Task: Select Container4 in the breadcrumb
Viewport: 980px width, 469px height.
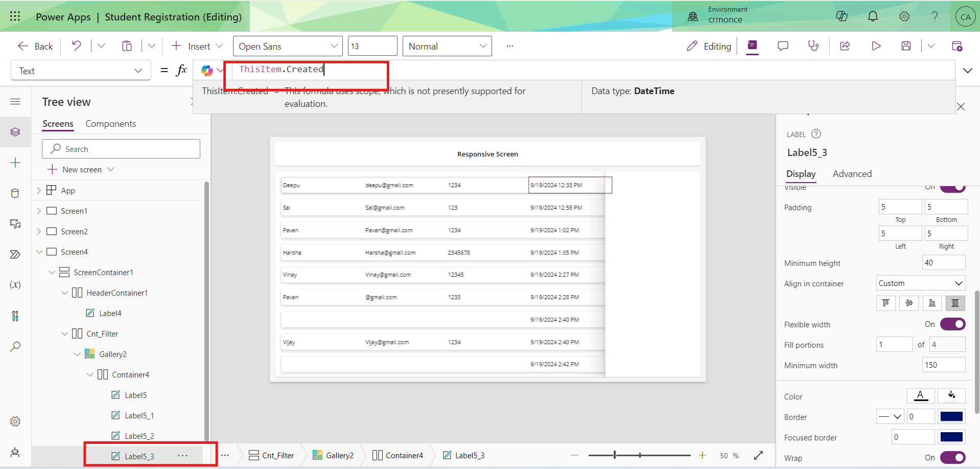Action: tap(398, 455)
